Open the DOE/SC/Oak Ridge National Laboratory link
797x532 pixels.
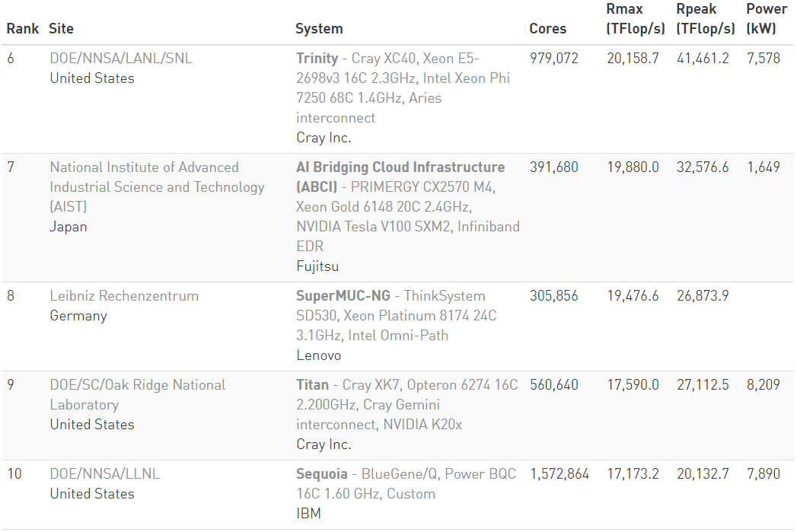(x=138, y=395)
